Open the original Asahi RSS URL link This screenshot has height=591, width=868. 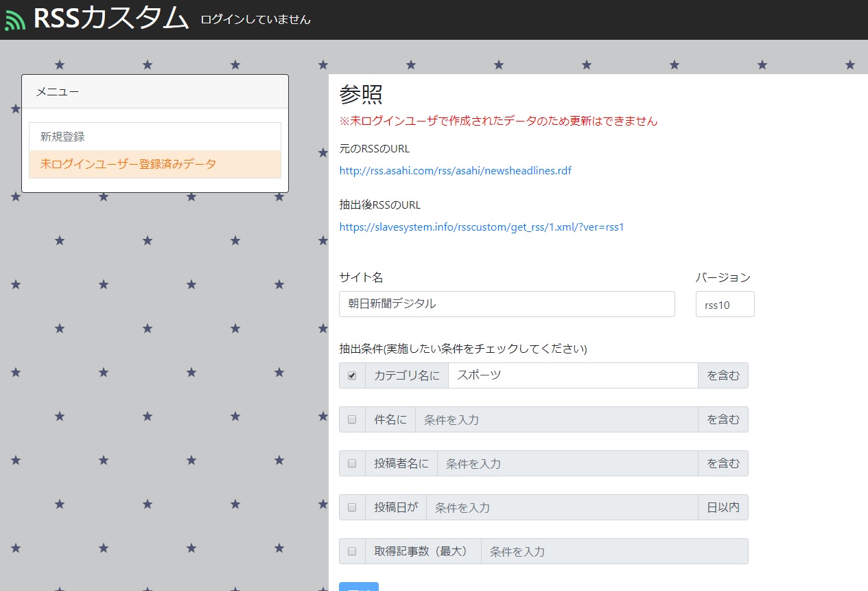click(455, 171)
